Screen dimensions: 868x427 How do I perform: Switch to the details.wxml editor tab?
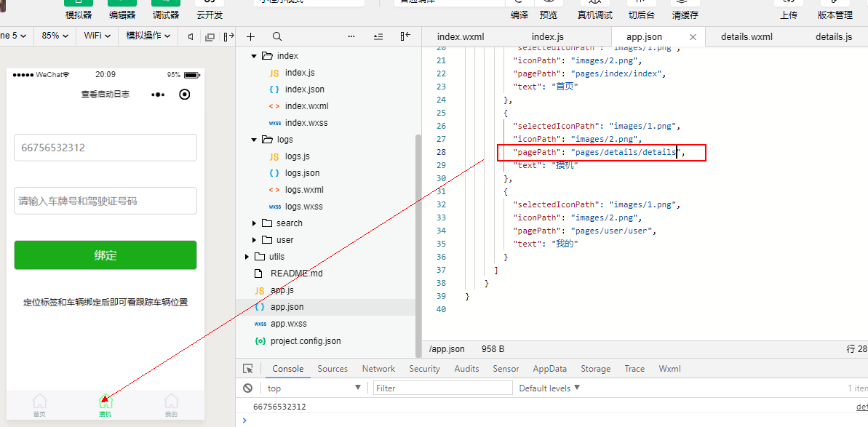746,37
